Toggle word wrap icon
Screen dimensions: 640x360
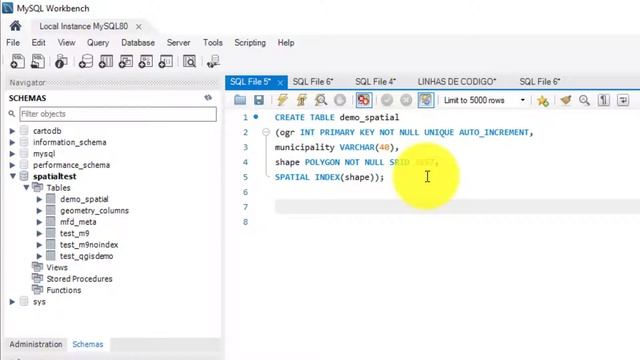623,100
